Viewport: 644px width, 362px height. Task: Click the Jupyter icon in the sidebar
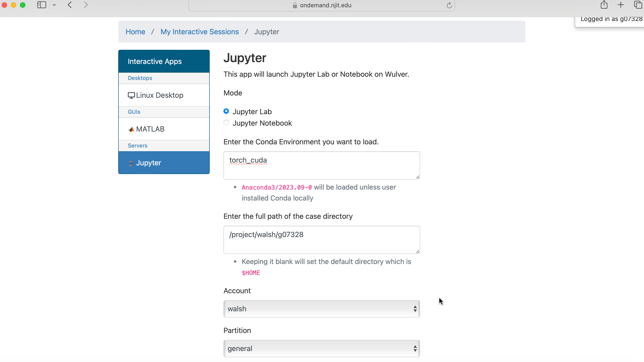131,163
